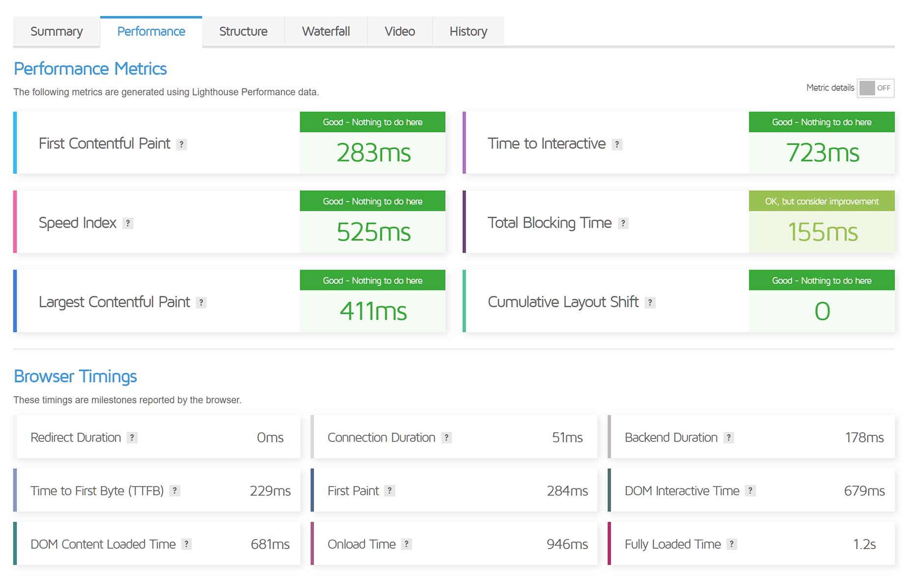908x588 pixels.
Task: Click the Redirect Duration 0ms value
Action: (270, 437)
